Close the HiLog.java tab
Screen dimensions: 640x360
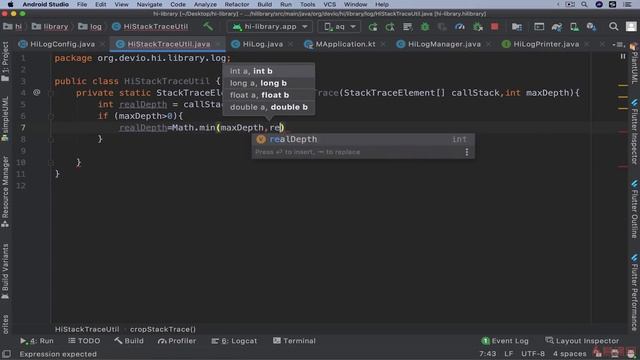290,44
